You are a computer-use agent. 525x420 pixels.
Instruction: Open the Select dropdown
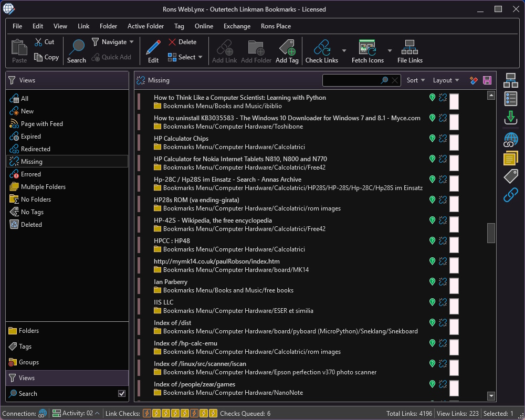[x=185, y=57]
